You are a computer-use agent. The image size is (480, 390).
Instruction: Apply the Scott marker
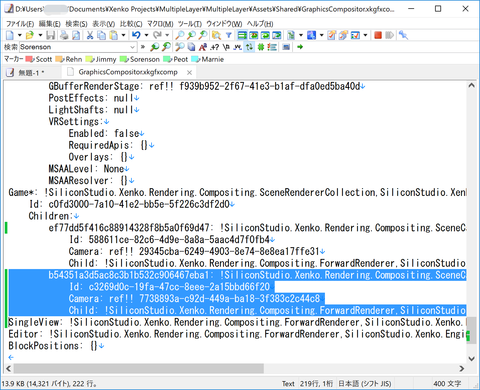(39, 59)
